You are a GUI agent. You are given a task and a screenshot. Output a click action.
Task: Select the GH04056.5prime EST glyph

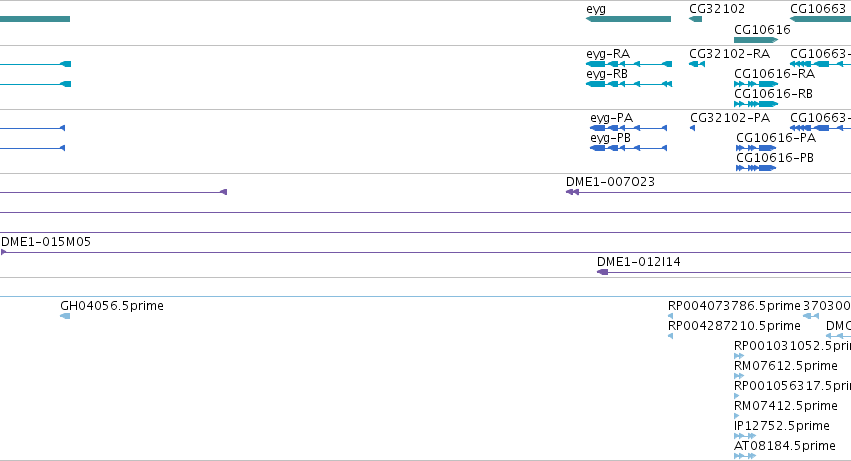click(65, 316)
